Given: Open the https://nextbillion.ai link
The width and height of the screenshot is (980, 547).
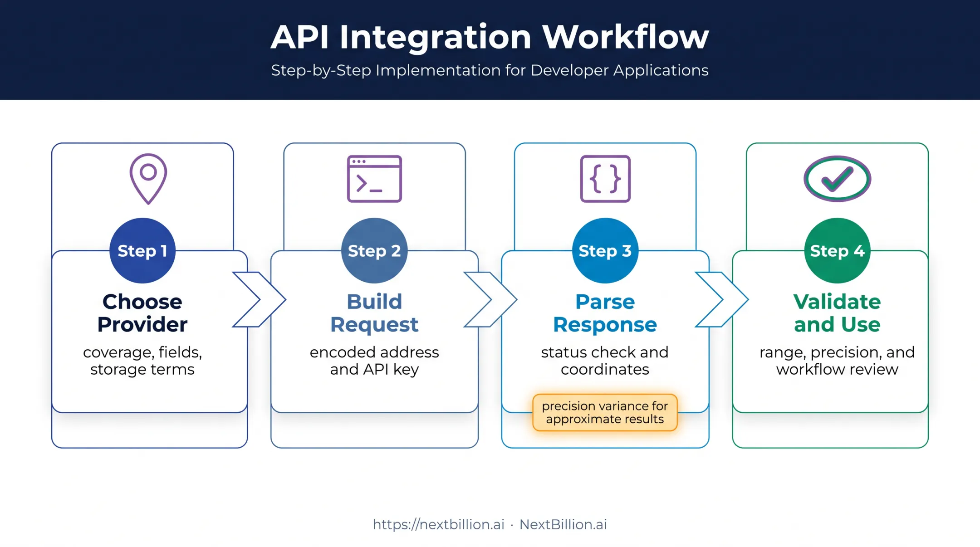Looking at the screenshot, I should coord(439,524).
